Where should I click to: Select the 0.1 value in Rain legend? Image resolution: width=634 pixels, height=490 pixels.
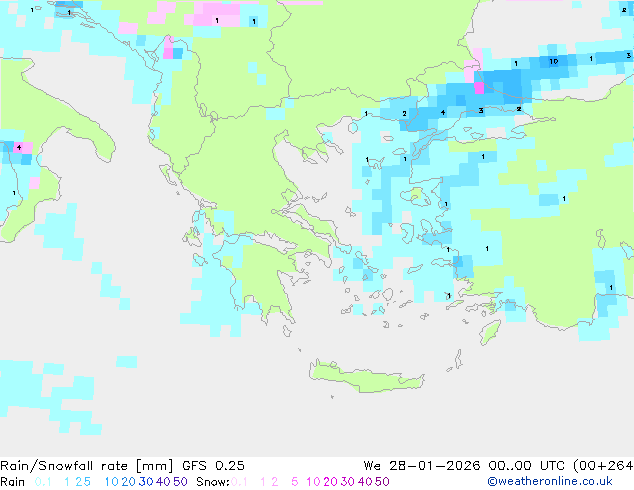coord(43,482)
